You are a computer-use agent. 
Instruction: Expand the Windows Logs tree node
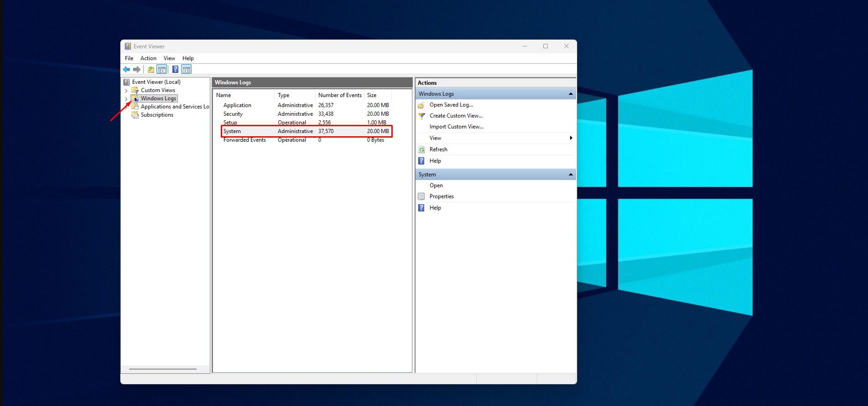tap(126, 99)
